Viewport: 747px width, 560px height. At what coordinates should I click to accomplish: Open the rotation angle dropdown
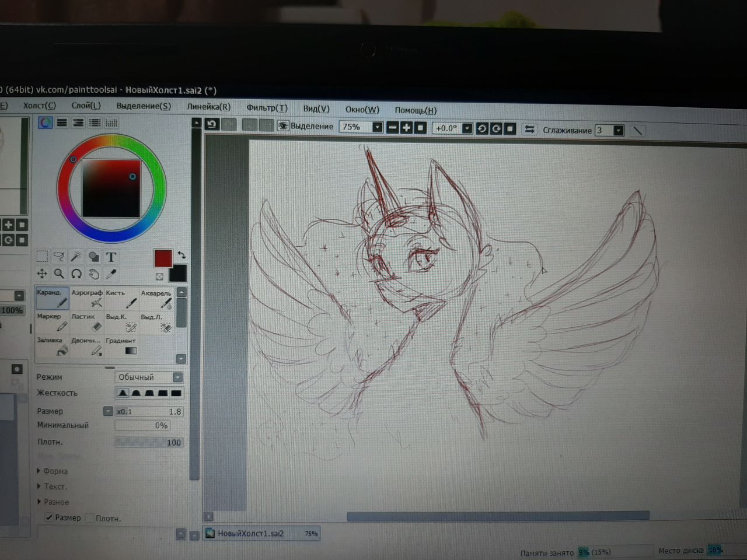click(467, 128)
